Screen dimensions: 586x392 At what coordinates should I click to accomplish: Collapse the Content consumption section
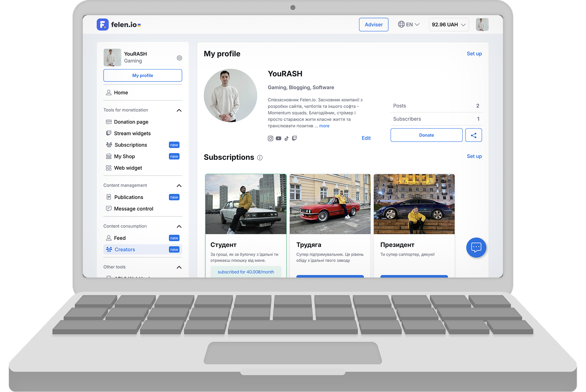179,226
